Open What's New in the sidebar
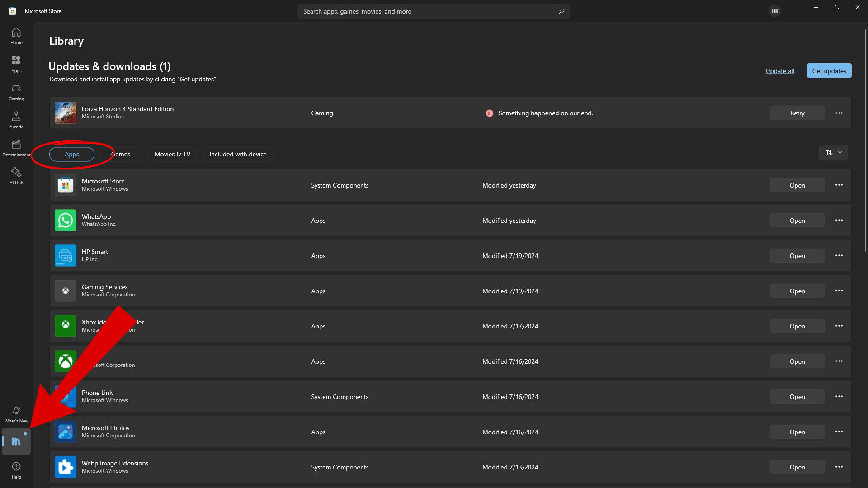868x488 pixels. coord(16,414)
